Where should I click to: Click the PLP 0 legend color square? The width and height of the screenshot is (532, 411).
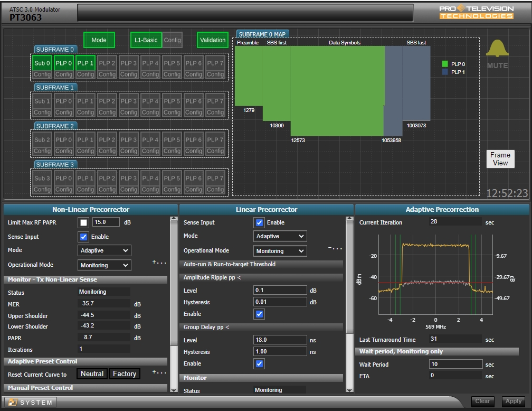coord(445,64)
